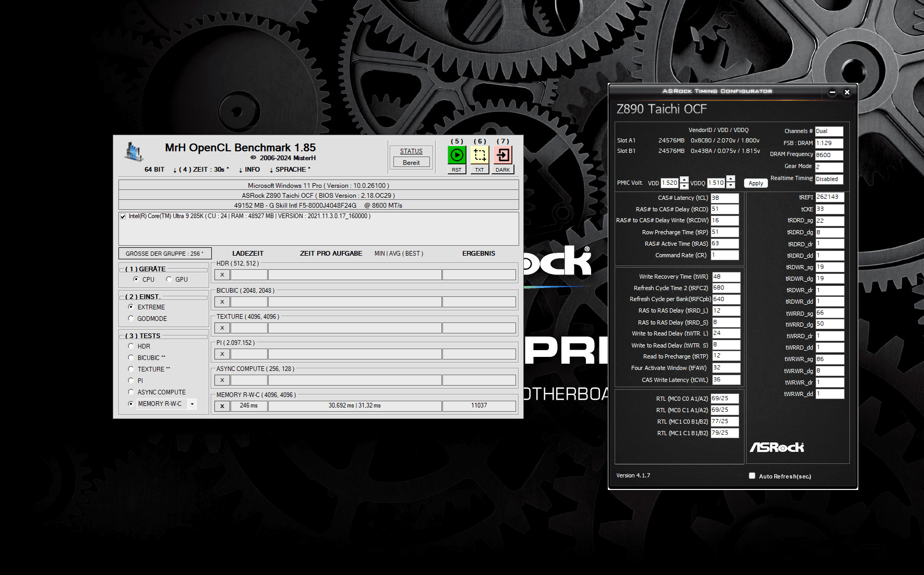Click the VDDQ voltage input field
The height and width of the screenshot is (575, 924).
[x=716, y=183]
